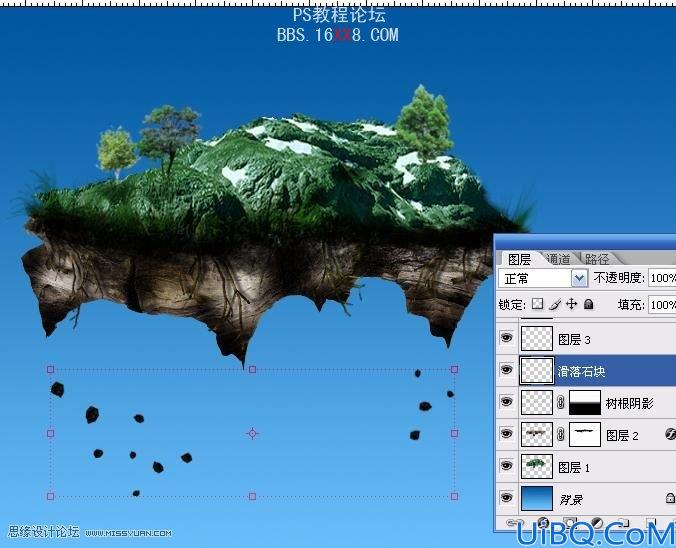Hide the 图层 3 layer
The image size is (676, 548).
click(x=507, y=338)
